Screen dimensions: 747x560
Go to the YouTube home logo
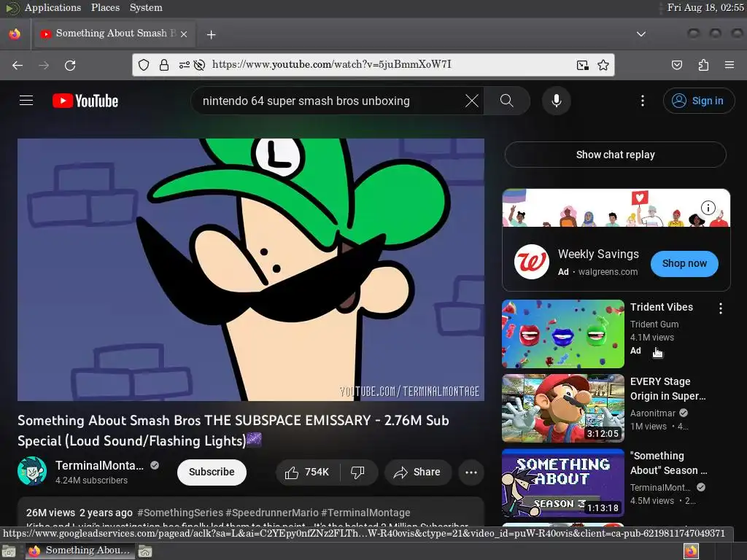[x=85, y=101]
